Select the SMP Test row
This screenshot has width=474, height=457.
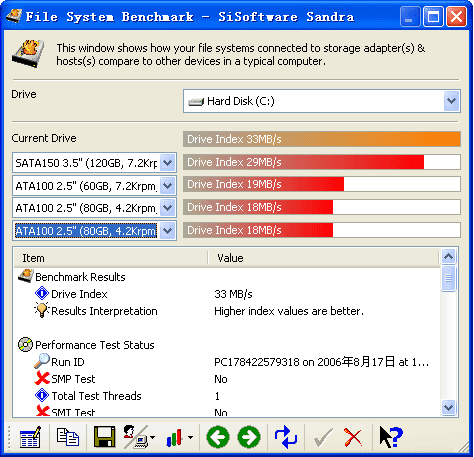[227, 379]
